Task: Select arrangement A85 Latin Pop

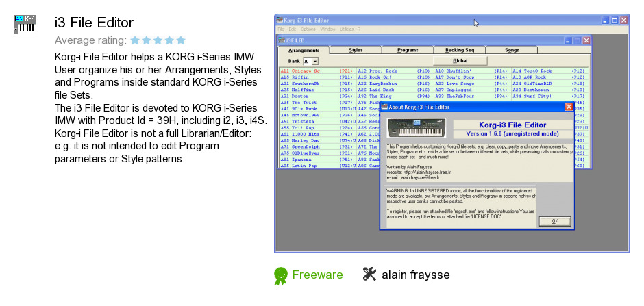Action: pyautogui.click(x=317, y=166)
